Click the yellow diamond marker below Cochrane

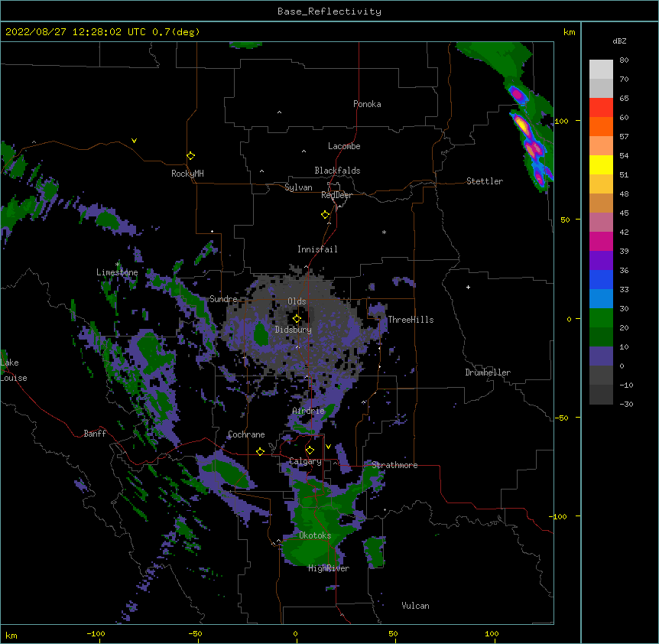(x=260, y=451)
